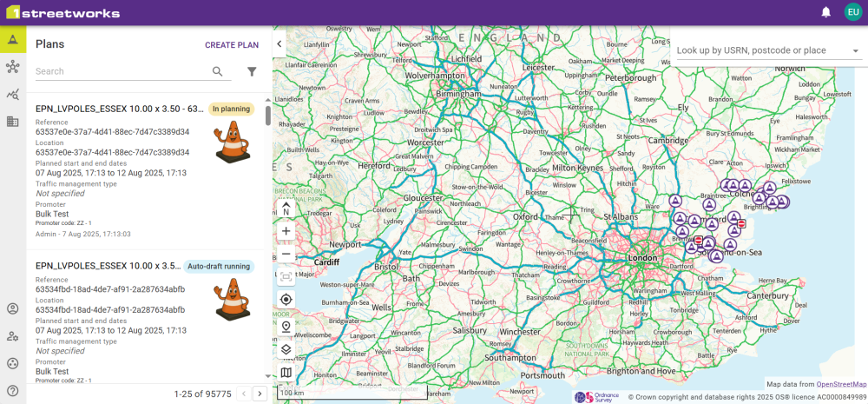Open the Plans cone icon in sidebar
Viewport: 868px width, 404px height.
pos(13,39)
